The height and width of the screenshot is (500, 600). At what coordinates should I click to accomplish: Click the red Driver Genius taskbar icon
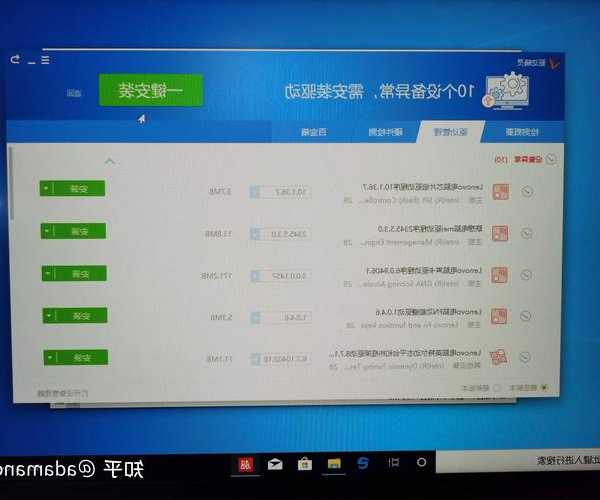pos(243,463)
